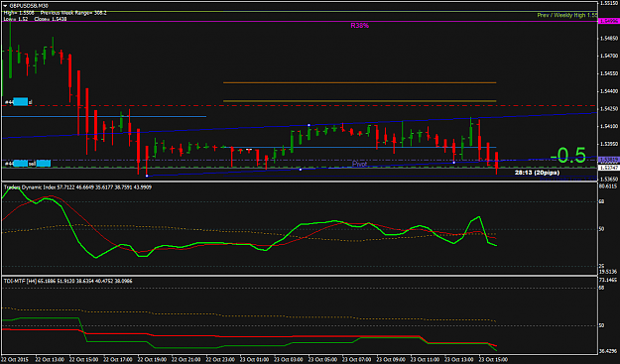
Task: Click the GBPUSD58,M30 chart title
Action: [29, 6]
